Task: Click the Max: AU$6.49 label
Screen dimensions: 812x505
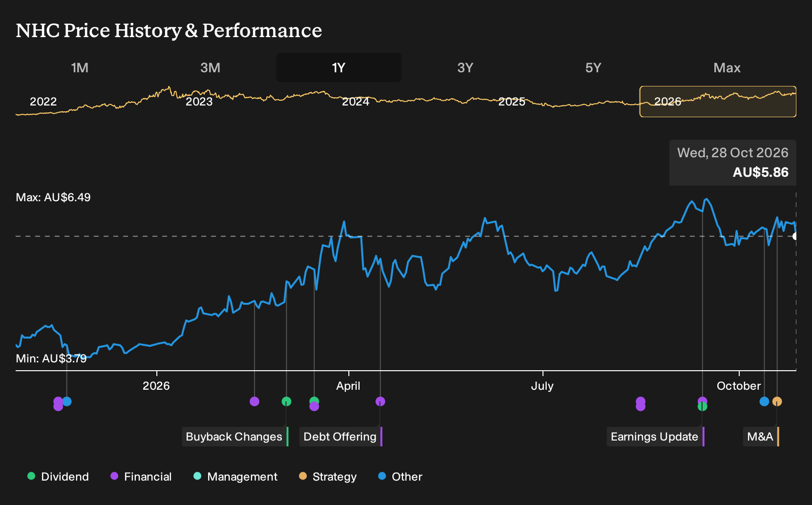Action: (53, 197)
